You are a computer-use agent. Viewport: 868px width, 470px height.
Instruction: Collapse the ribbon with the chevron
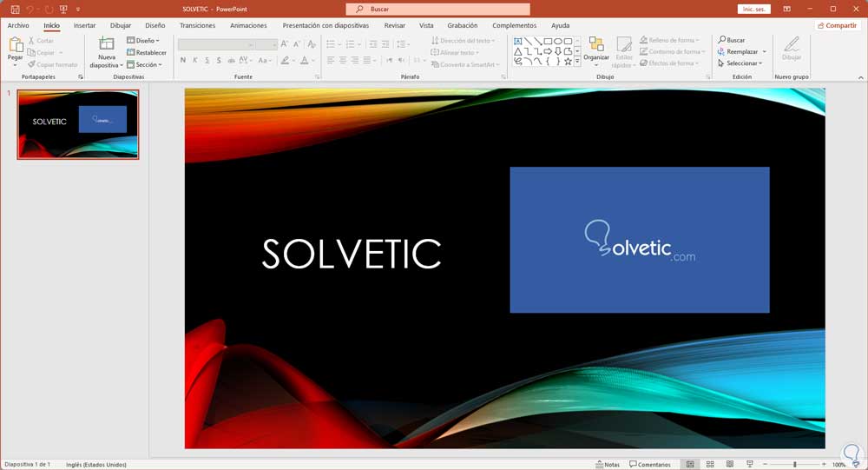(x=861, y=77)
